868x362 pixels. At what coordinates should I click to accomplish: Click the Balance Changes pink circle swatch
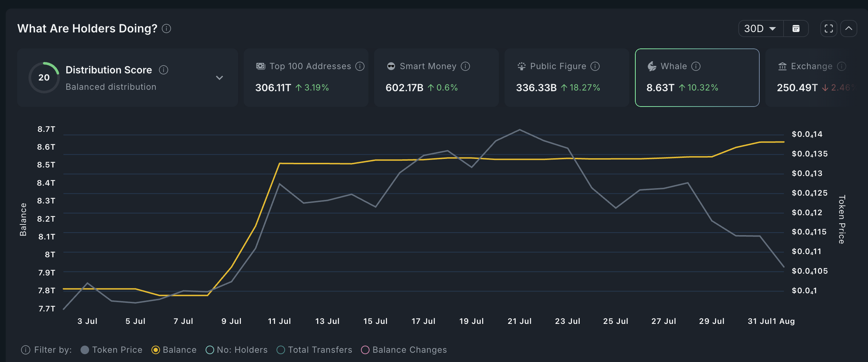[x=365, y=350]
